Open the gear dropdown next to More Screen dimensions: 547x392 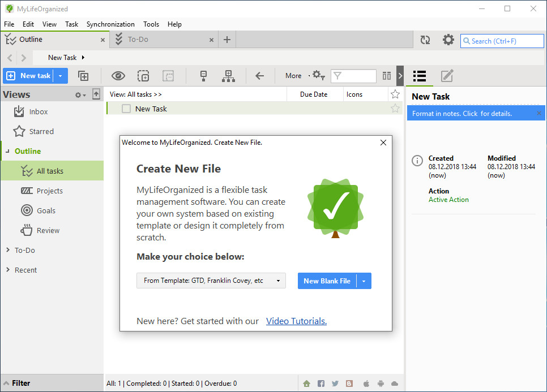318,75
